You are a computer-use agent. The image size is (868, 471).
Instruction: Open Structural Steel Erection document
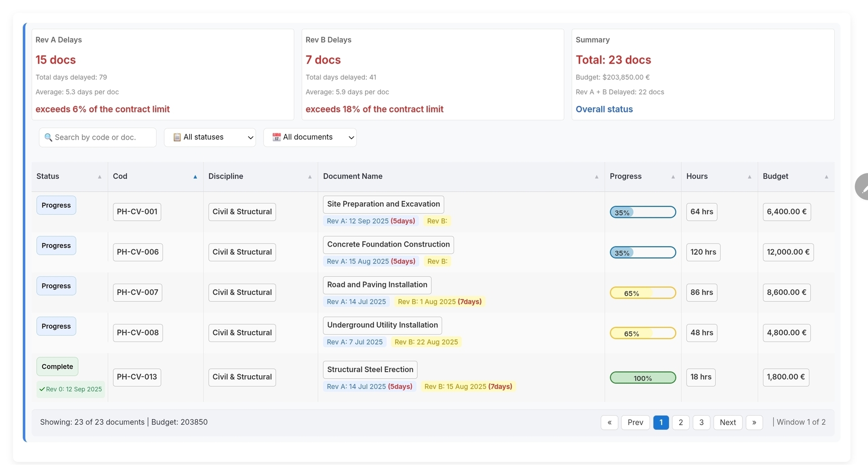pyautogui.click(x=370, y=370)
